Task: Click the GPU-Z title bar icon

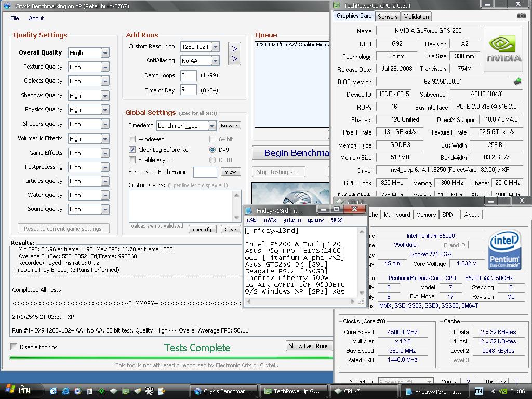Action: [x=337, y=5]
